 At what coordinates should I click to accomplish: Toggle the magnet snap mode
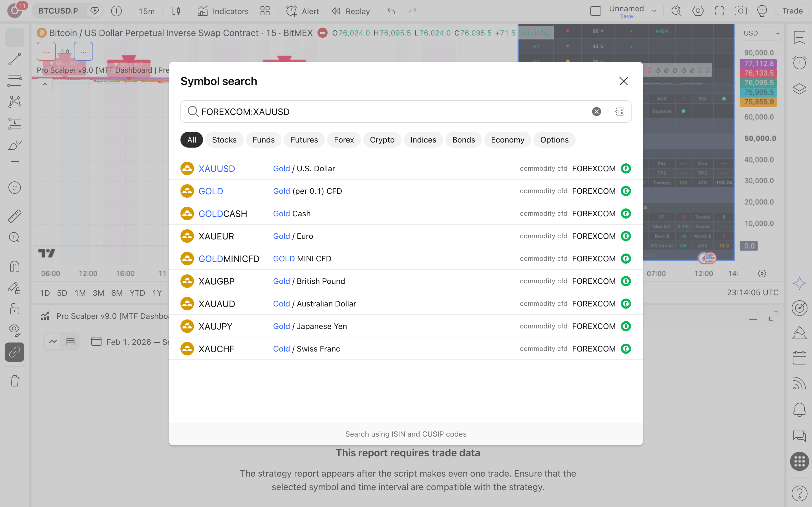tap(15, 266)
